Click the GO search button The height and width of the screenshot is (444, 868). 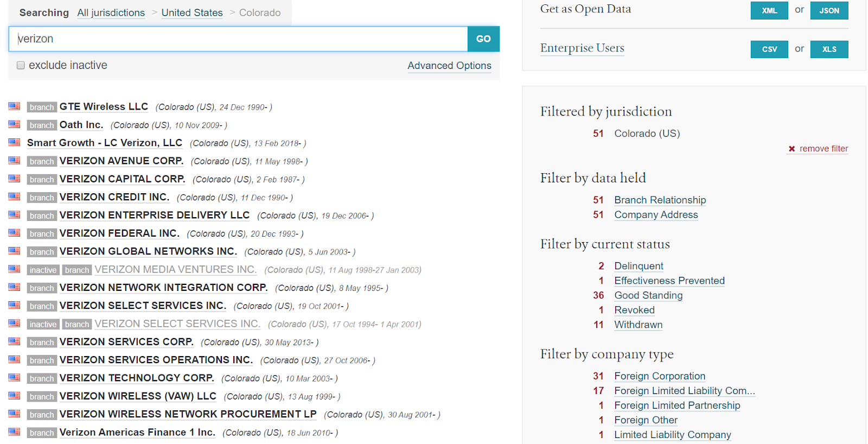[x=483, y=39]
